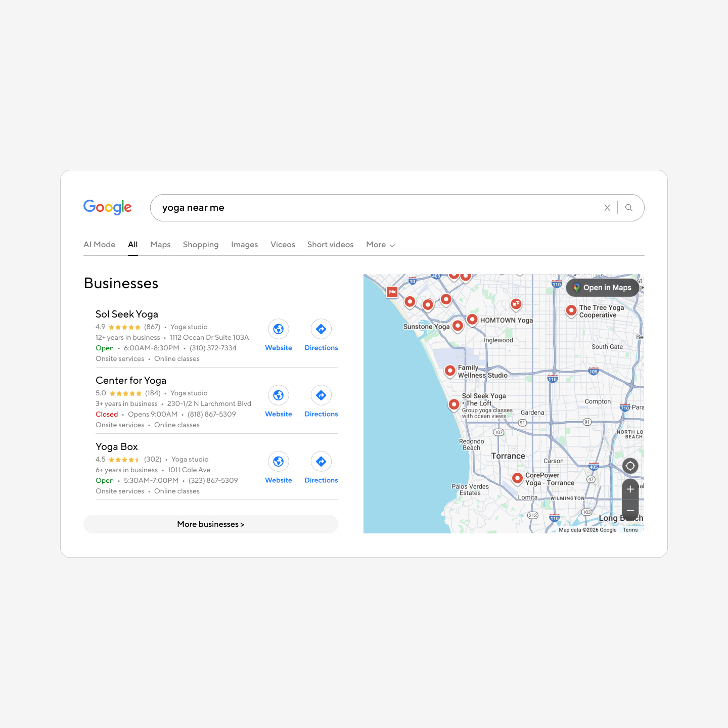Click phone number (310) 372-7334
This screenshot has height=728, width=728.
(213, 348)
